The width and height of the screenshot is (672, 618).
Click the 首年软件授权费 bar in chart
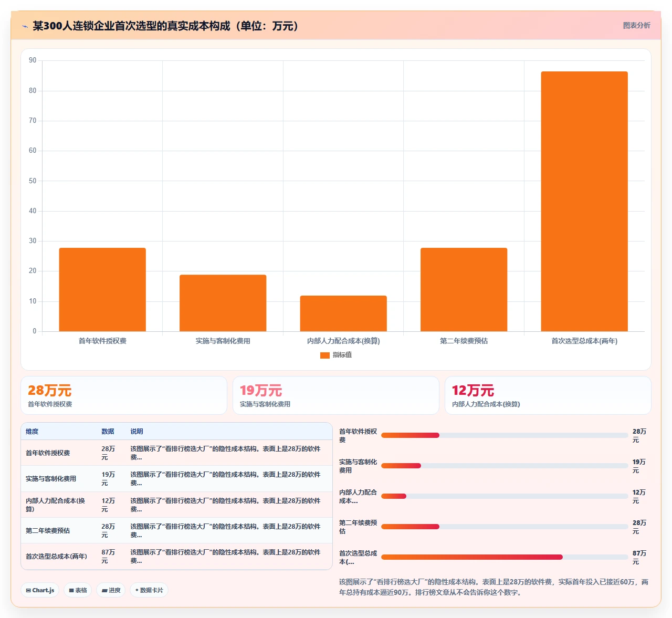[x=102, y=289]
